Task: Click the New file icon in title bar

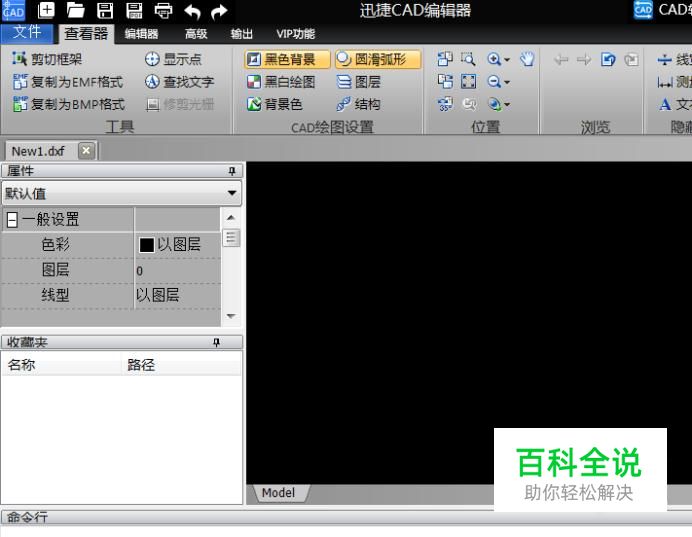Action: [x=46, y=10]
